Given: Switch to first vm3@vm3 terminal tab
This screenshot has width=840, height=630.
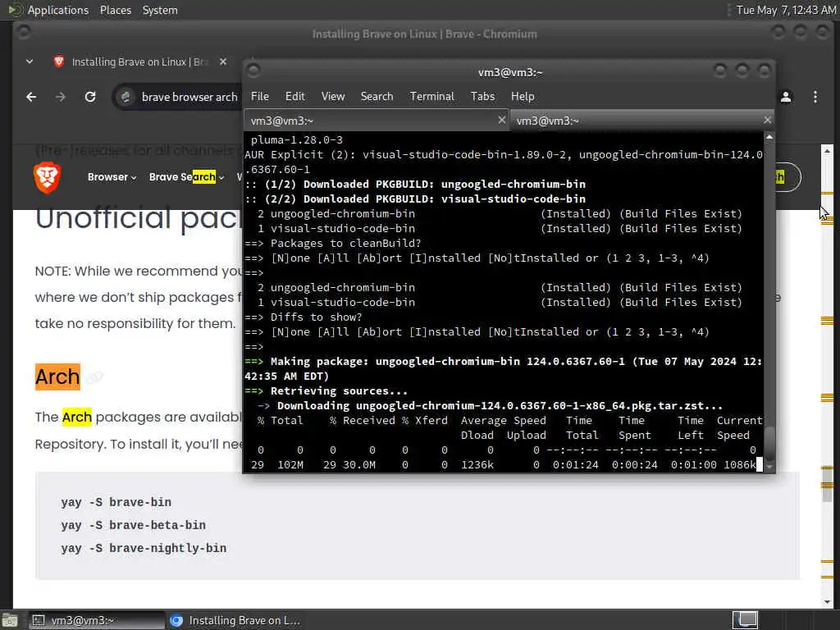Looking at the screenshot, I should pos(376,121).
